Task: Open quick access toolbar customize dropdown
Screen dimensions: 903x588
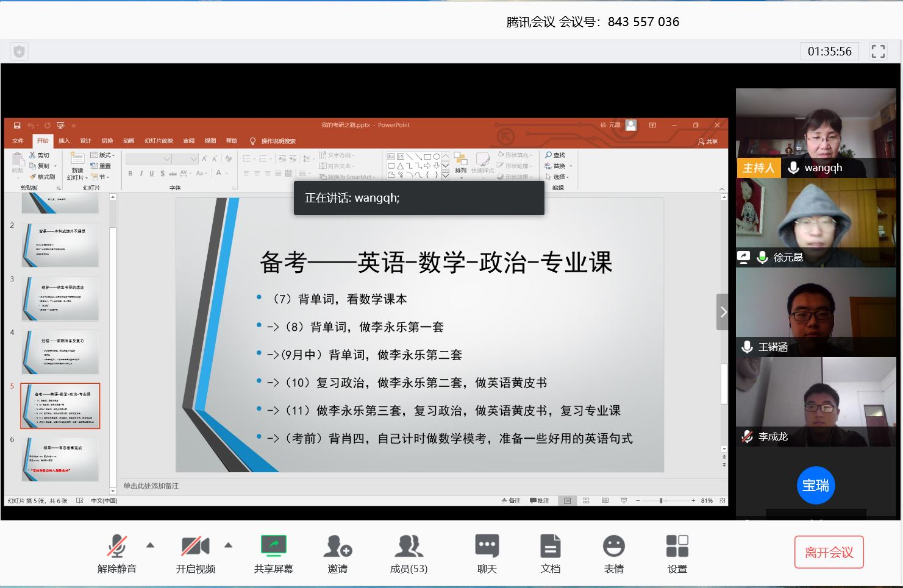Action: point(73,126)
